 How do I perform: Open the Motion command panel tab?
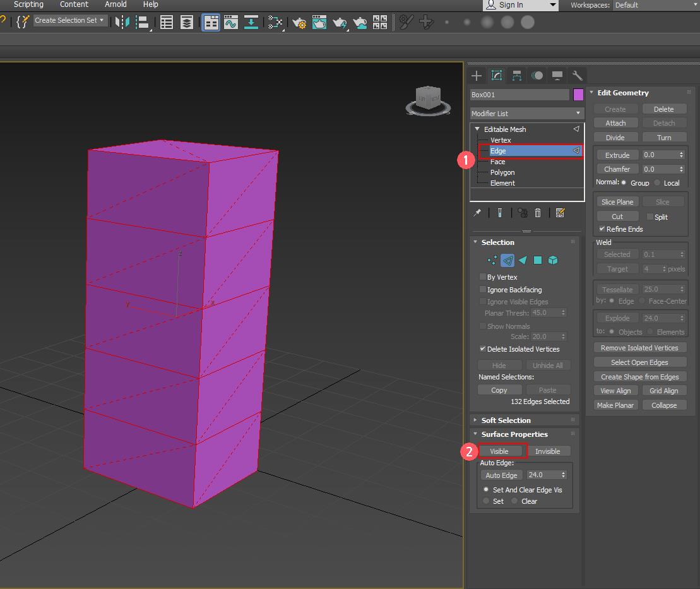537,76
